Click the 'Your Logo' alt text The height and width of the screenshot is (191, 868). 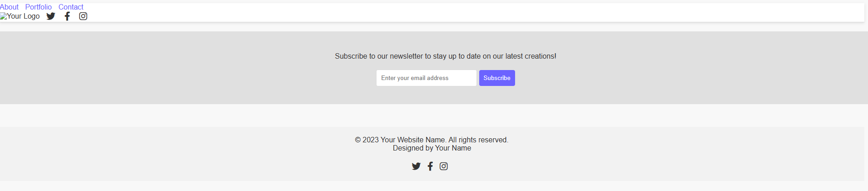[x=23, y=16]
